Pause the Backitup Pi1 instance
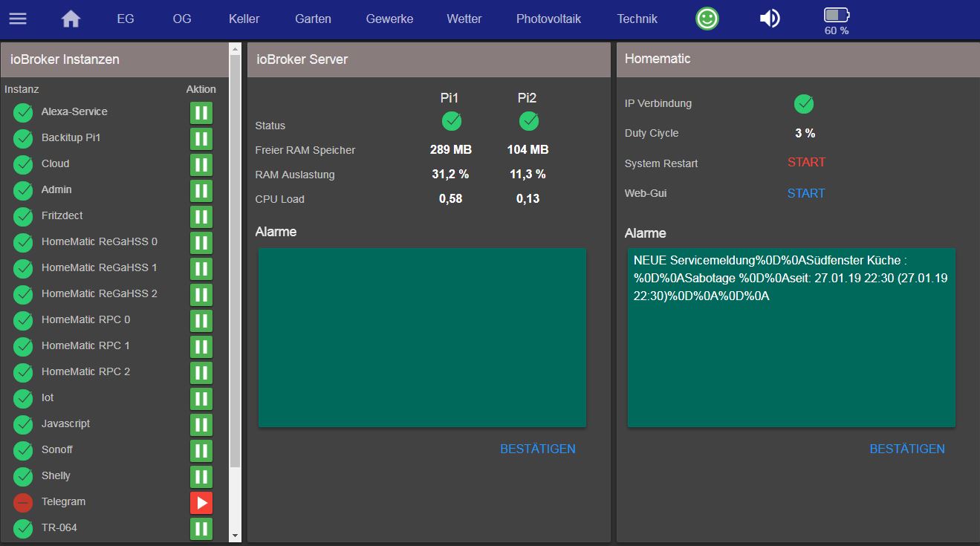980x546 pixels. coord(201,139)
